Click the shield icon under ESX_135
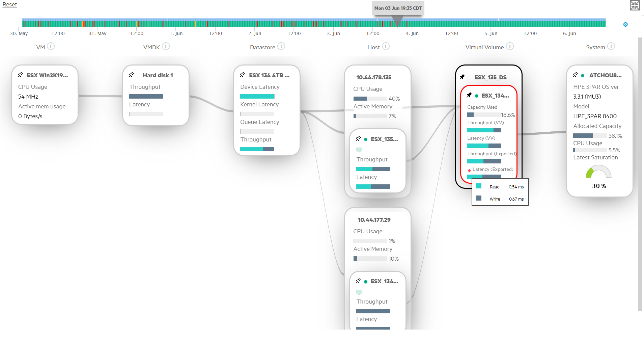The height and width of the screenshot is (338, 644). (x=359, y=150)
